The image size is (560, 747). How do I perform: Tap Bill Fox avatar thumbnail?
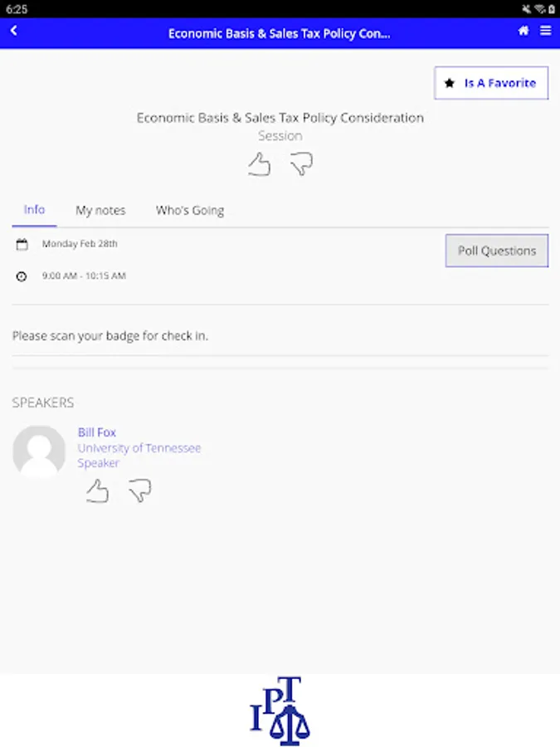pyautogui.click(x=39, y=452)
